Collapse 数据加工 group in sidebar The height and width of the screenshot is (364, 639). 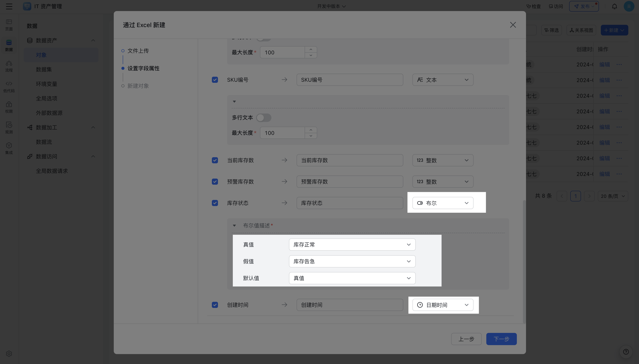point(93,127)
